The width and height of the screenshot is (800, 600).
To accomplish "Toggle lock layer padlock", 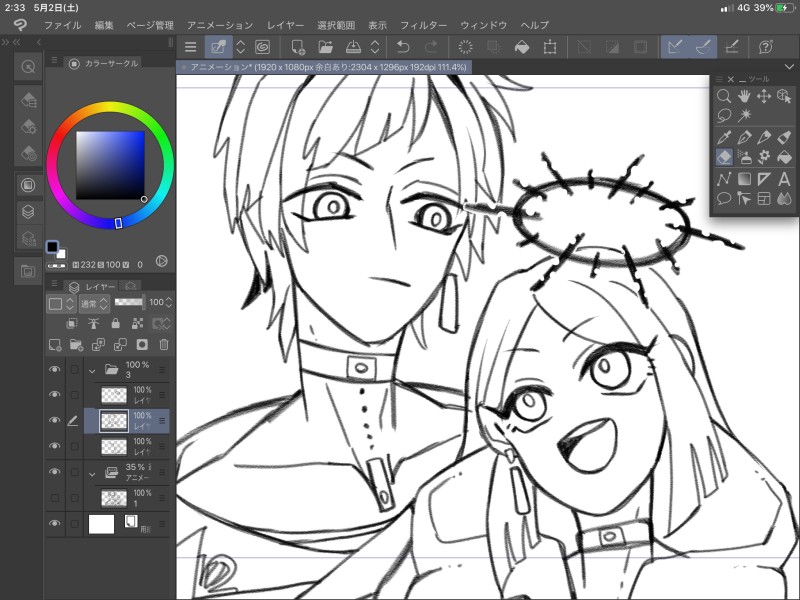I will point(116,323).
